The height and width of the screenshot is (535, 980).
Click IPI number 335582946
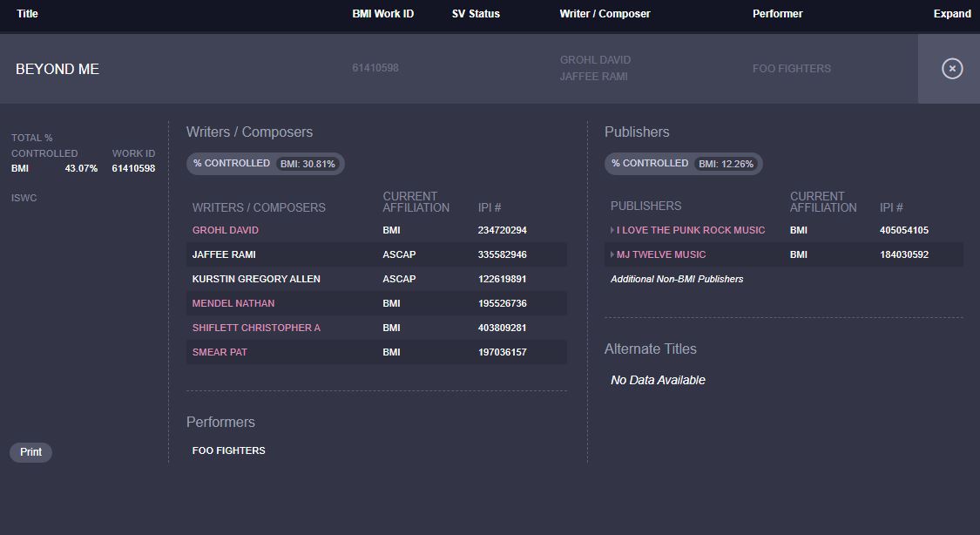[502, 254]
